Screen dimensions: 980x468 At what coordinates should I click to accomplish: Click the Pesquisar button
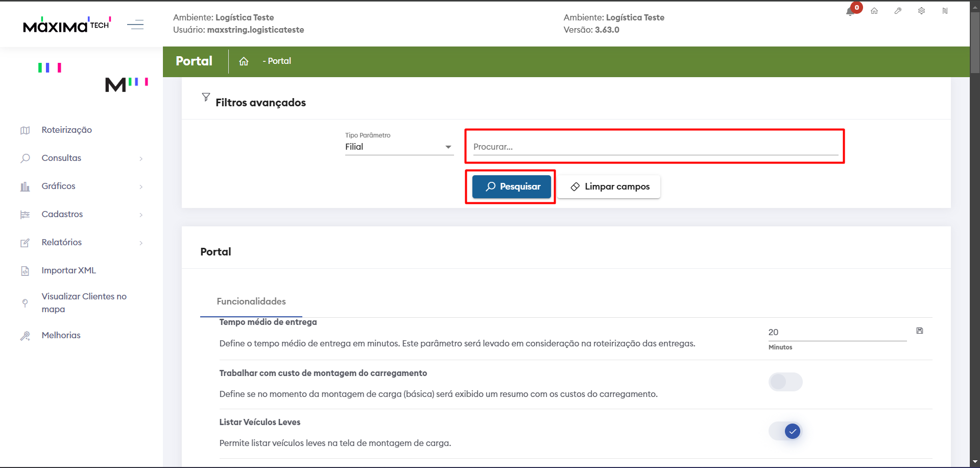(511, 186)
